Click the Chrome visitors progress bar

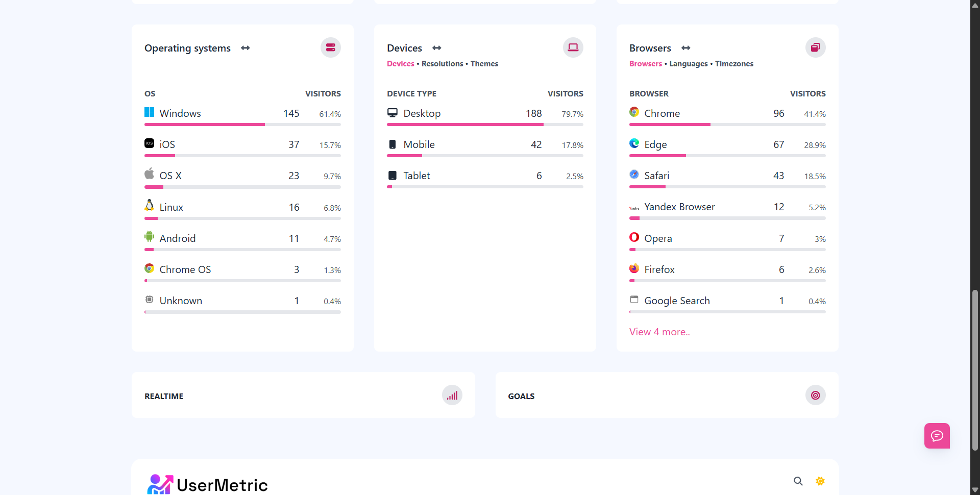click(x=727, y=125)
